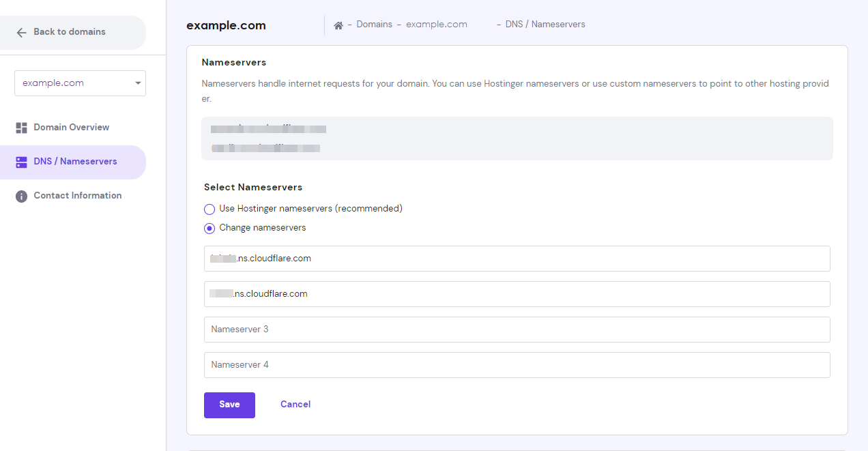The height and width of the screenshot is (451, 868).
Task: Click the Contact Information info icon
Action: [x=21, y=196]
